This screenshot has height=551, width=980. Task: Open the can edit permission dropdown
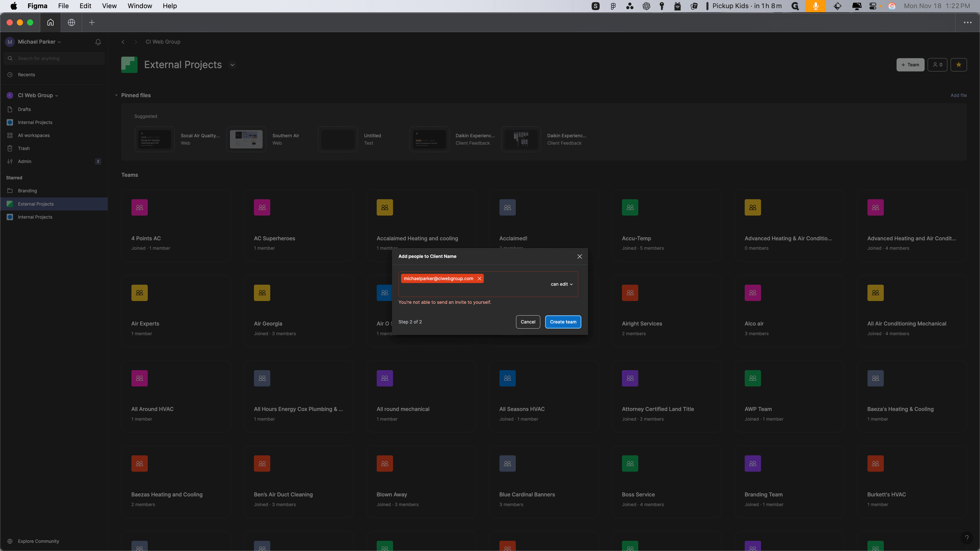[x=561, y=284]
